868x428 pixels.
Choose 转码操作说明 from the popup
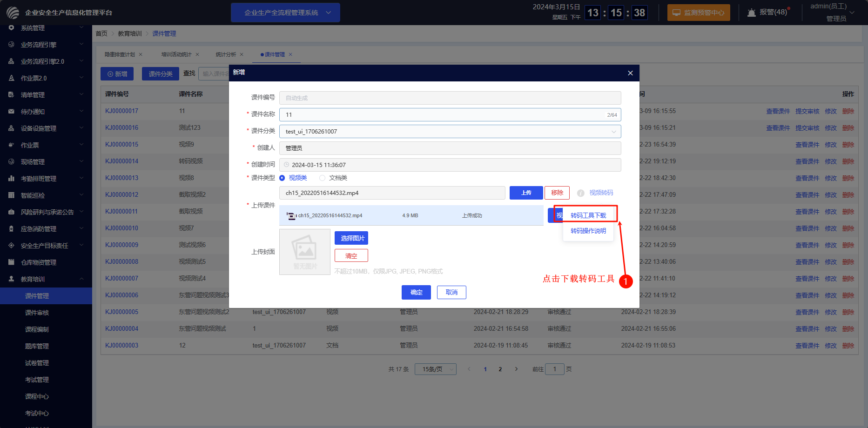[x=588, y=231]
